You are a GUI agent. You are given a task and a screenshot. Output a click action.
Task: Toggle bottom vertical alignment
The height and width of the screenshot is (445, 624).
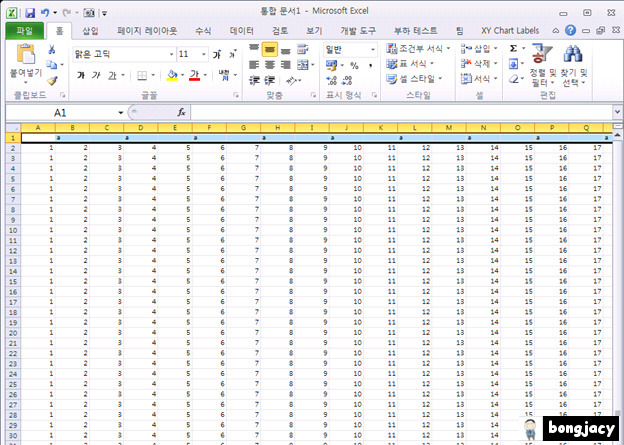[x=286, y=49]
